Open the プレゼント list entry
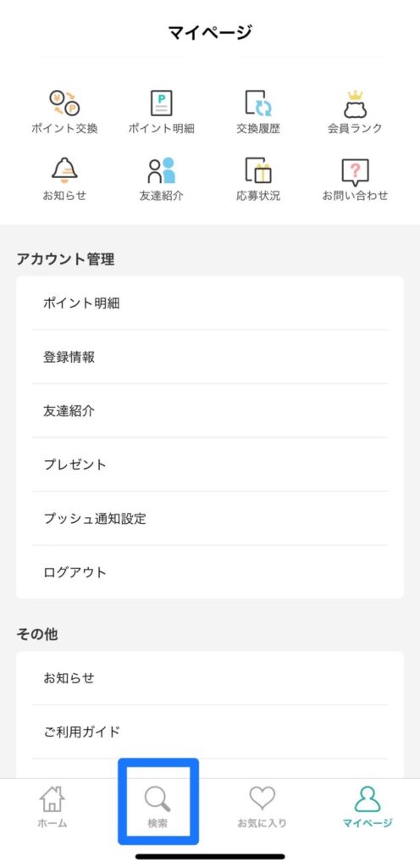The width and height of the screenshot is (420, 868). click(x=210, y=464)
